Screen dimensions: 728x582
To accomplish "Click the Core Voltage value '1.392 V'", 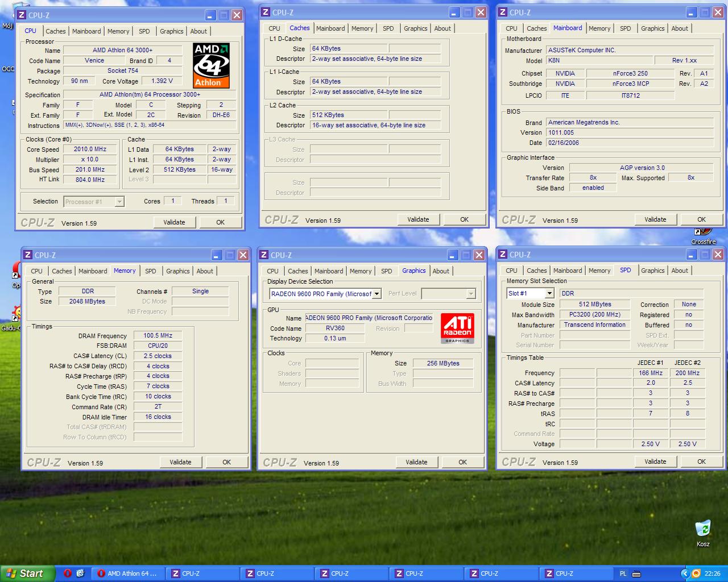I will [x=162, y=81].
